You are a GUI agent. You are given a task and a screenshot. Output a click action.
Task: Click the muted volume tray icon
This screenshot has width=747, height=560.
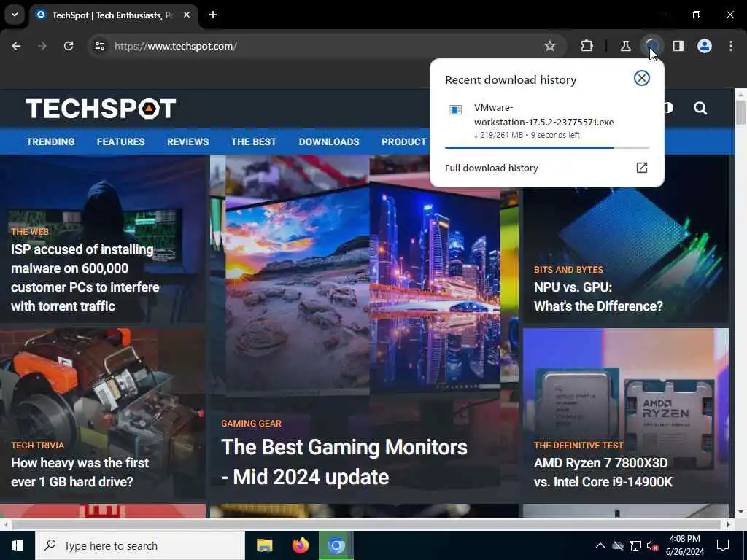click(x=652, y=545)
